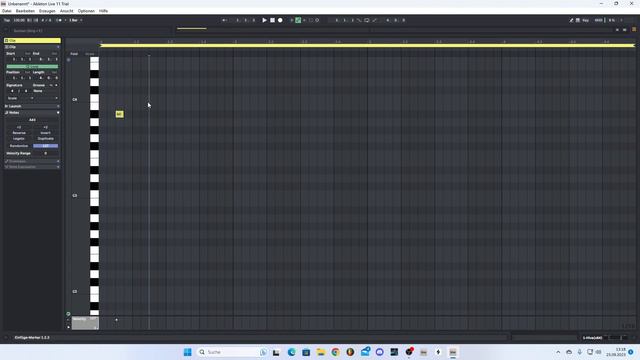Screen dimensions: 640x360
Task: Click the Duplicate button
Action: (45, 139)
